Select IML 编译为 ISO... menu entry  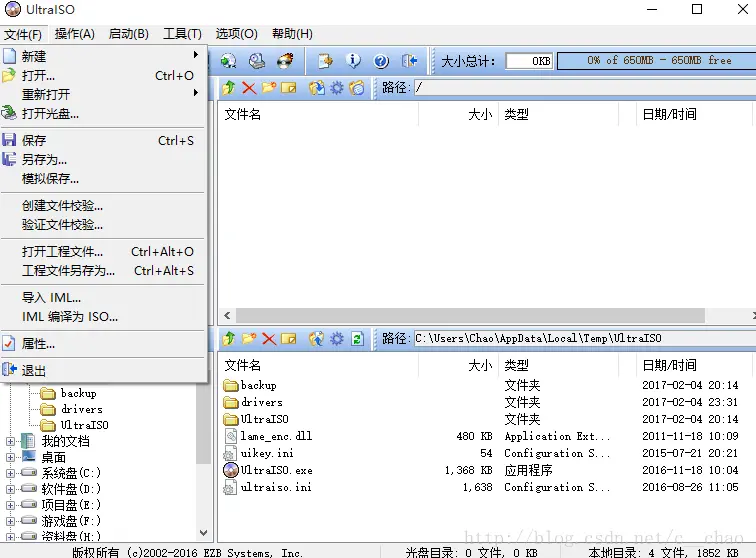point(104,317)
